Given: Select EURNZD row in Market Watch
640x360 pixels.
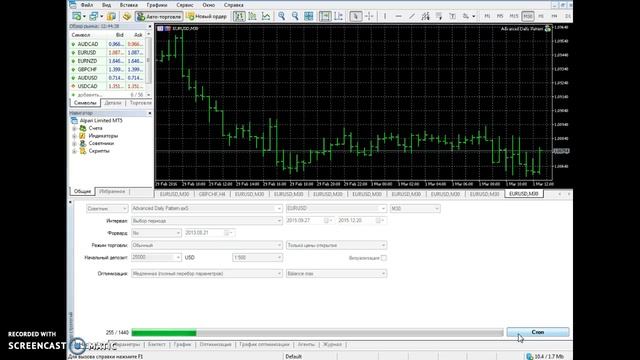Looking at the screenshot, I should (107, 61).
